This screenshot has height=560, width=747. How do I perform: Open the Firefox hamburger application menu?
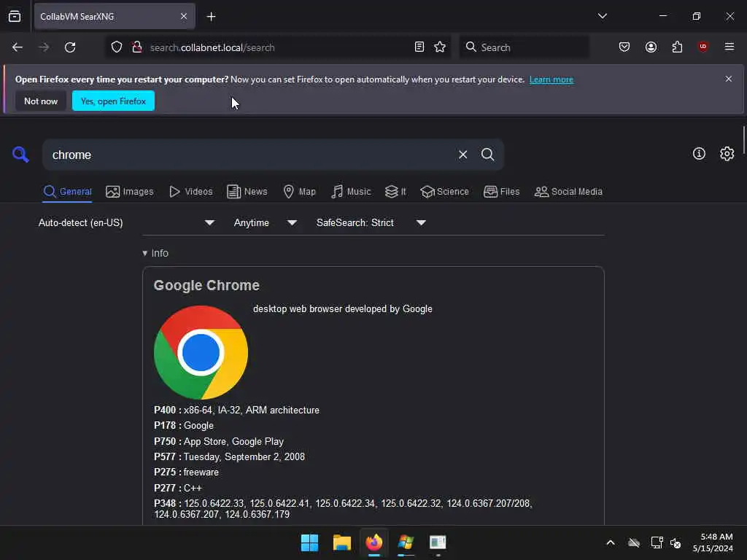click(729, 46)
